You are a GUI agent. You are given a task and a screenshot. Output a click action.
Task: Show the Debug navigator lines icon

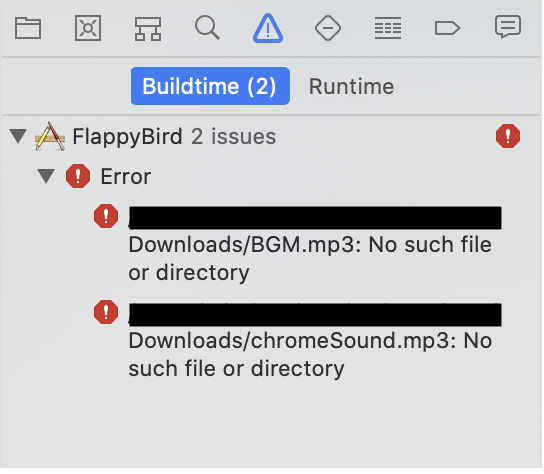pyautogui.click(x=388, y=28)
